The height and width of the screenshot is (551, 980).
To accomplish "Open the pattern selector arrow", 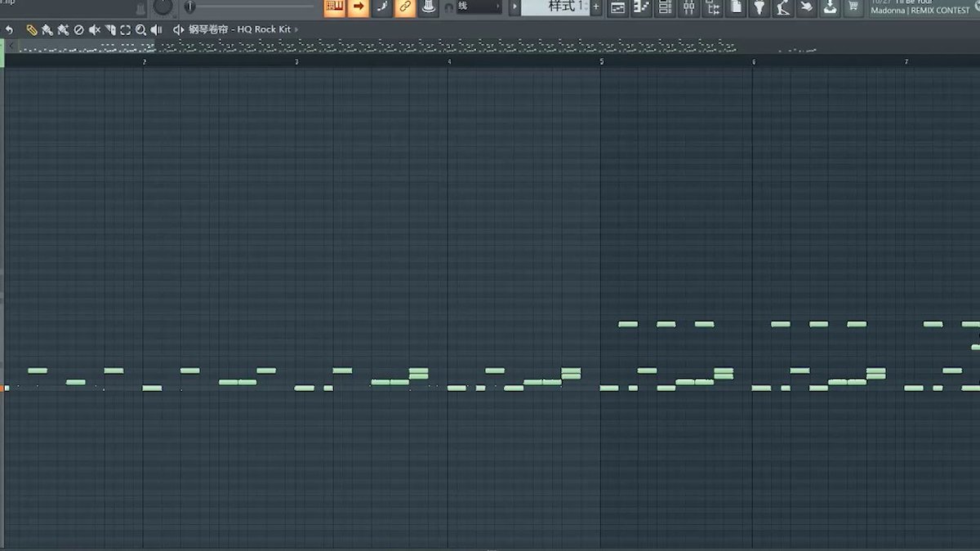I will coord(514,7).
